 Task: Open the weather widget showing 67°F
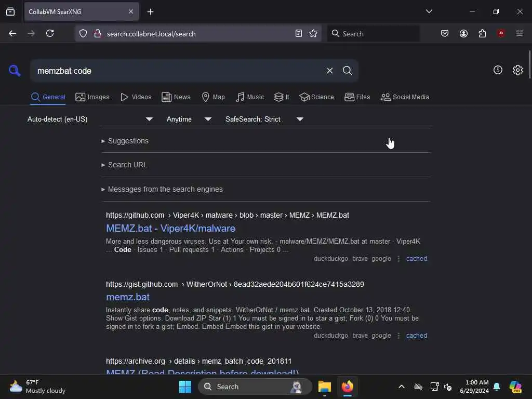tap(37, 387)
